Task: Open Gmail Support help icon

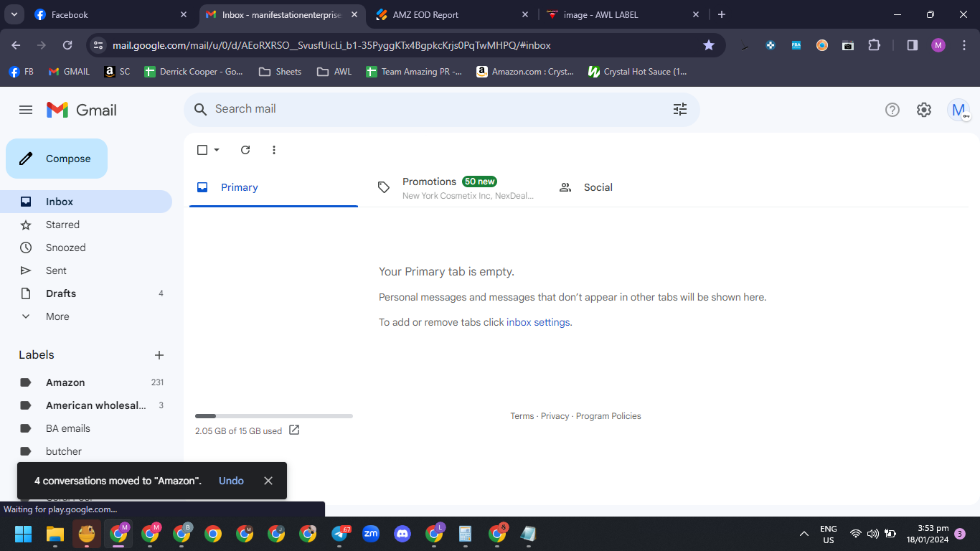Action: click(x=892, y=110)
